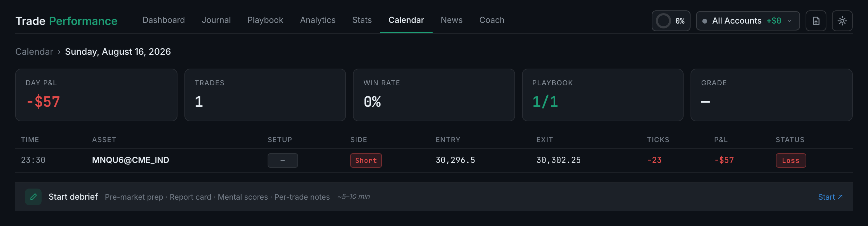Image resolution: width=868 pixels, height=226 pixels.
Task: Open the setup dash selector in trade row
Action: click(283, 160)
